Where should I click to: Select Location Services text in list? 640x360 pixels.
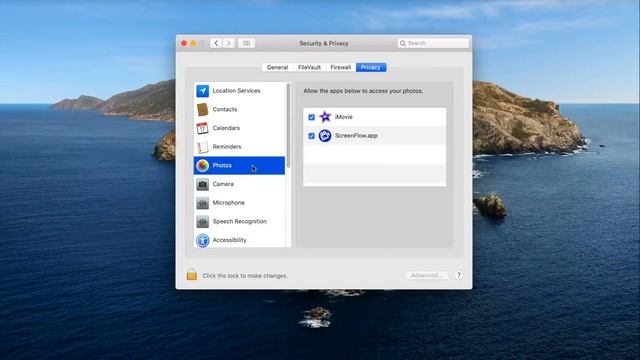click(x=236, y=91)
